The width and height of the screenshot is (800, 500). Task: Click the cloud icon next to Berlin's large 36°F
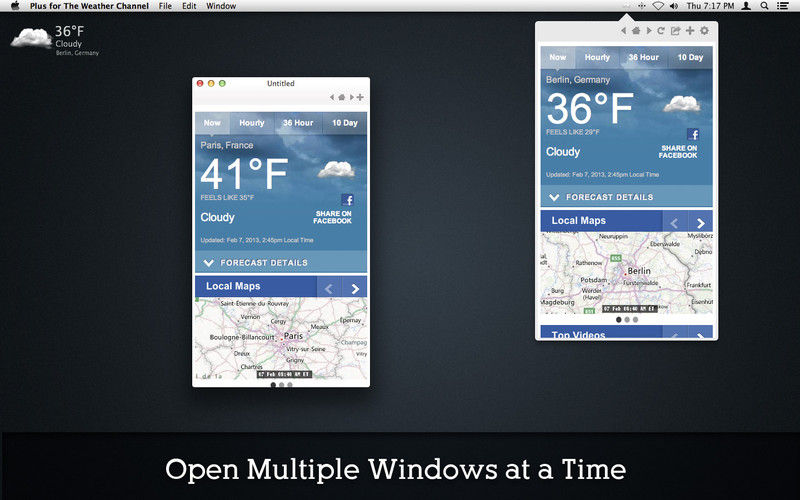click(x=682, y=104)
